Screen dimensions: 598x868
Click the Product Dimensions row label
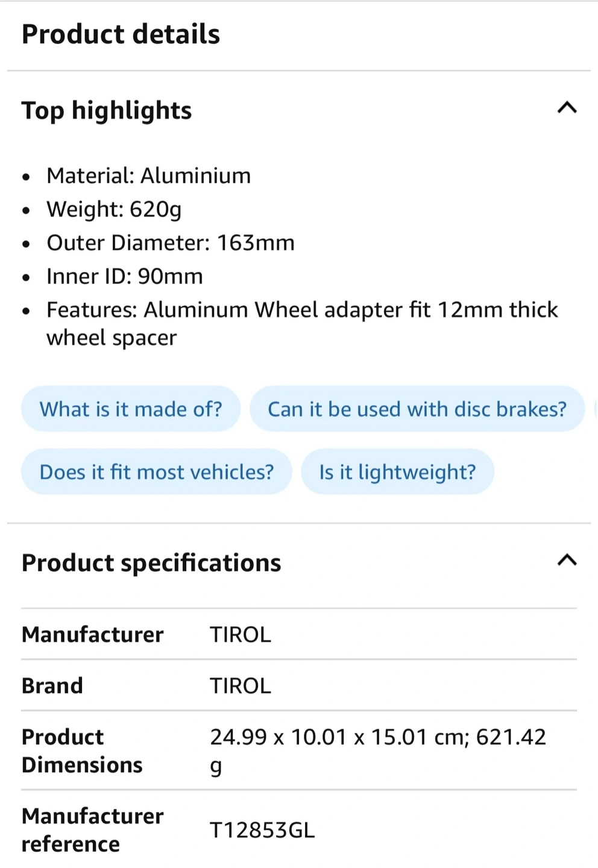tap(82, 751)
